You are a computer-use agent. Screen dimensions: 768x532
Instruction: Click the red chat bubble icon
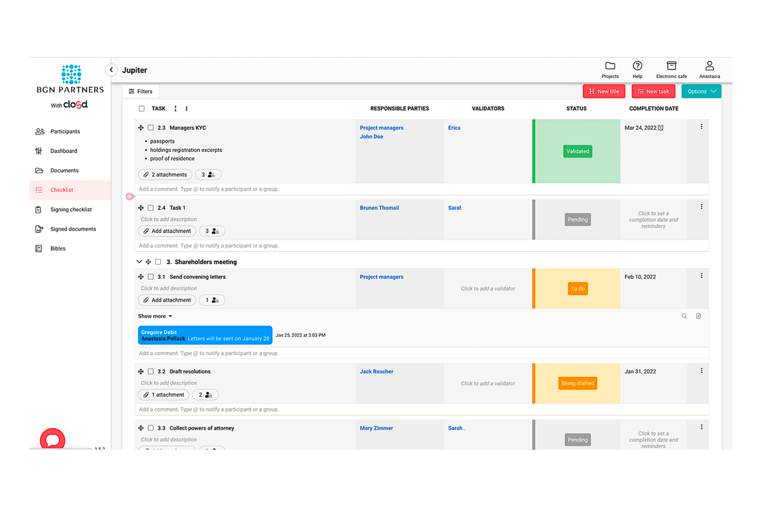pos(52,439)
